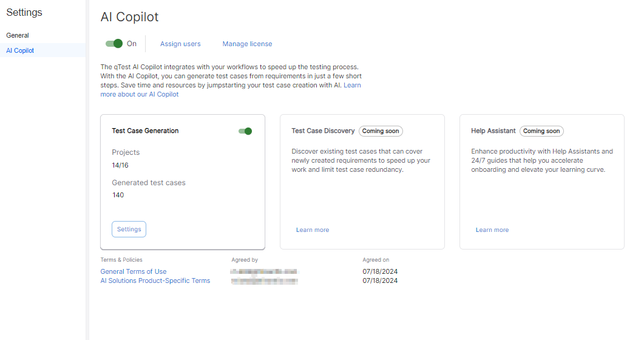
Task: Open the General Terms of Use link
Action: [134, 271]
